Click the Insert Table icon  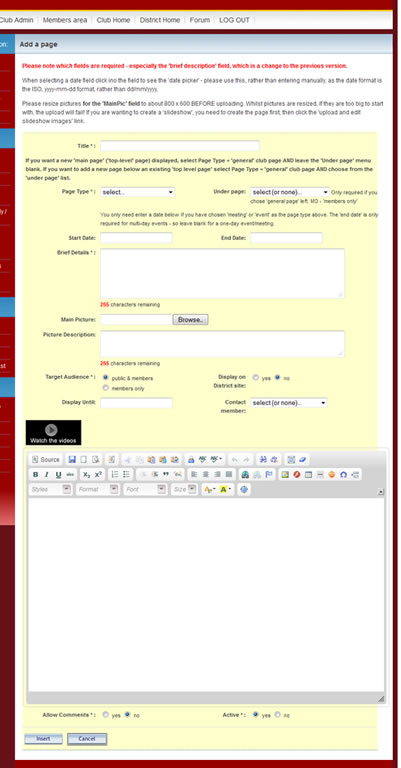(x=308, y=475)
